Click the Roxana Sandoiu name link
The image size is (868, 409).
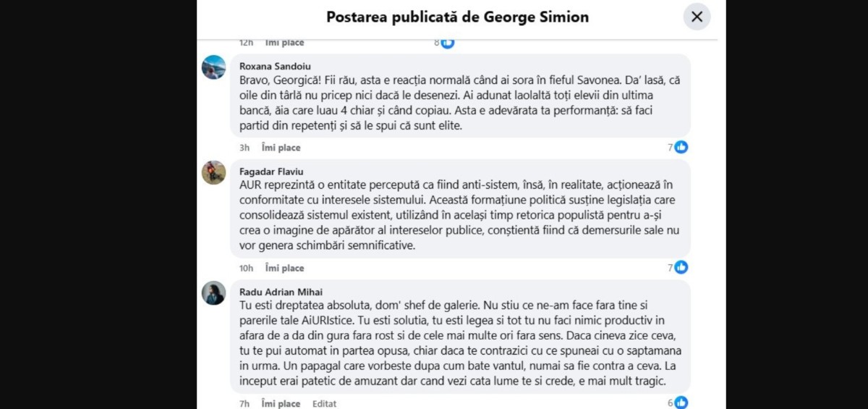[275, 66]
